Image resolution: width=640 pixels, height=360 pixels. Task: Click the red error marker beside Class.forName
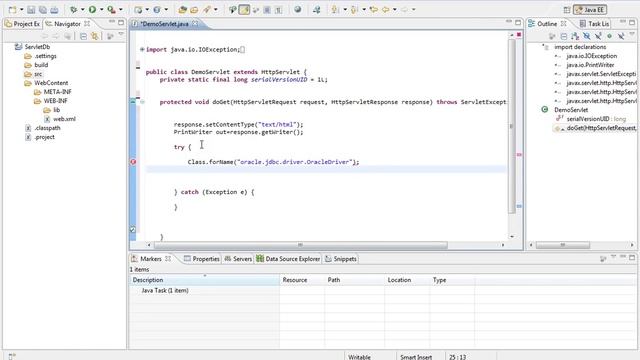(133, 162)
